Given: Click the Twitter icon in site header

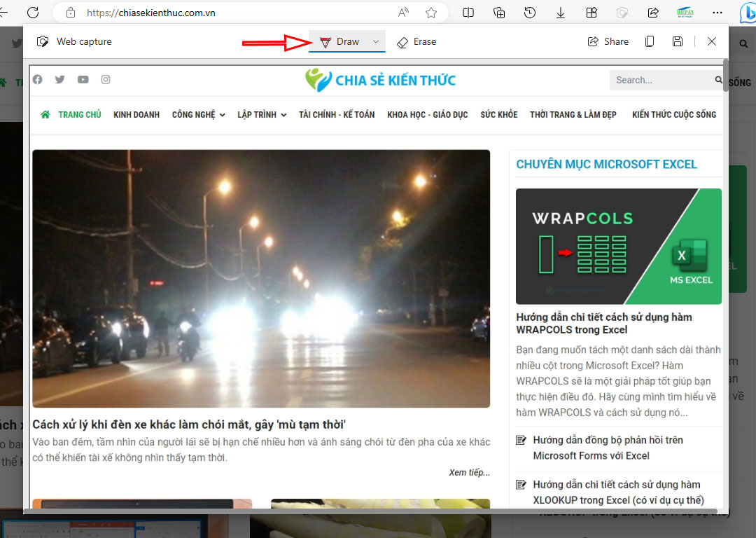Looking at the screenshot, I should (59, 79).
